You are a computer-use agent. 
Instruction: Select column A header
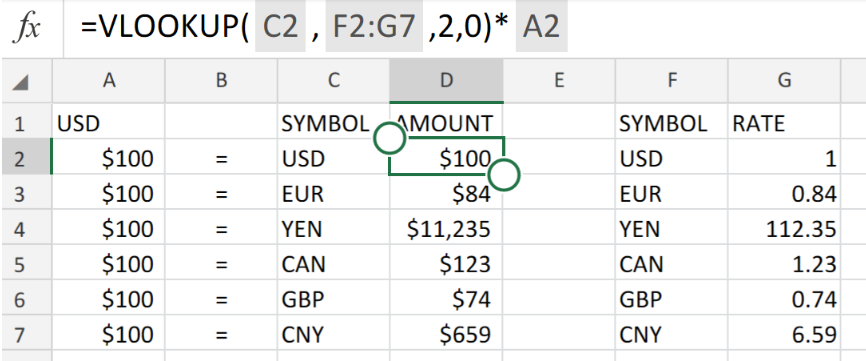click(109, 81)
